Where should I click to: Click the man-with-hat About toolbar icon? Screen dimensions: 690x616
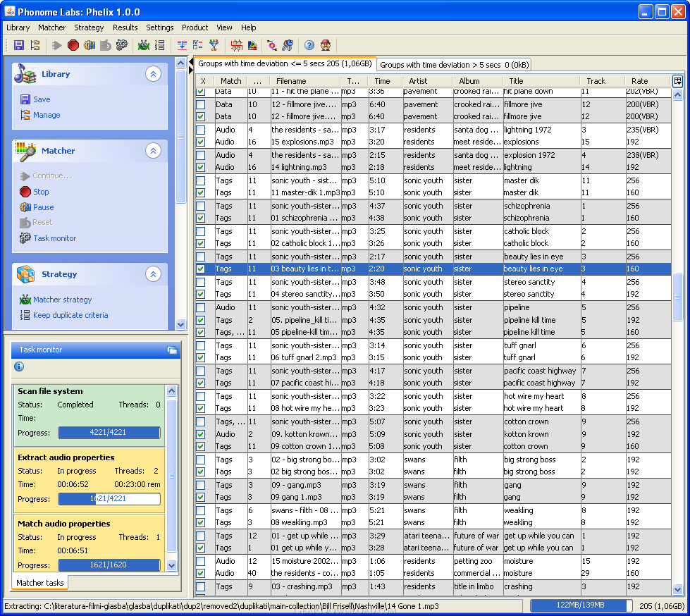325,45
